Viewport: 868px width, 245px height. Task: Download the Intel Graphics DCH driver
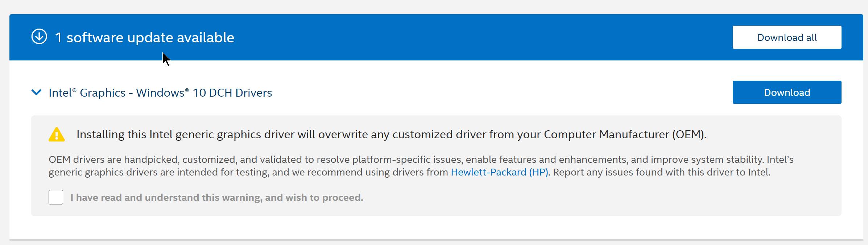[787, 92]
